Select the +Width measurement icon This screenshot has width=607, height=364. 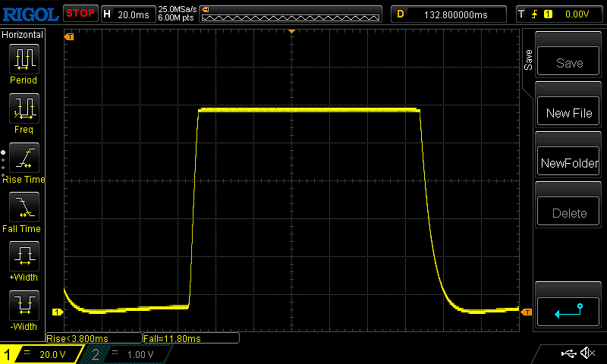[x=24, y=256]
